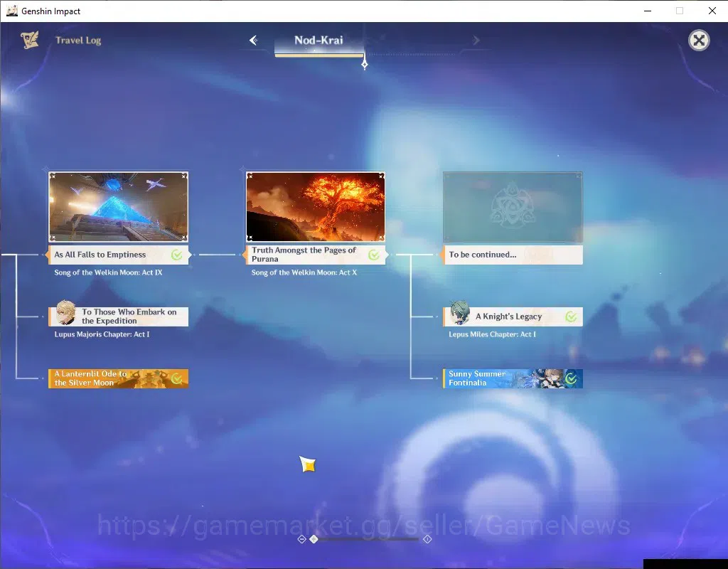Viewport: 728px width, 569px height.
Task: Select the To be continued... entry
Action: pos(513,255)
